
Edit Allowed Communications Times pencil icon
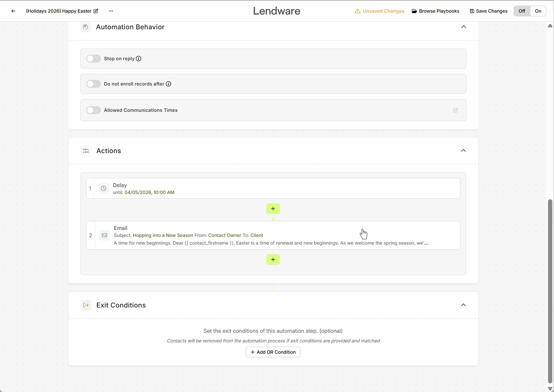click(455, 110)
